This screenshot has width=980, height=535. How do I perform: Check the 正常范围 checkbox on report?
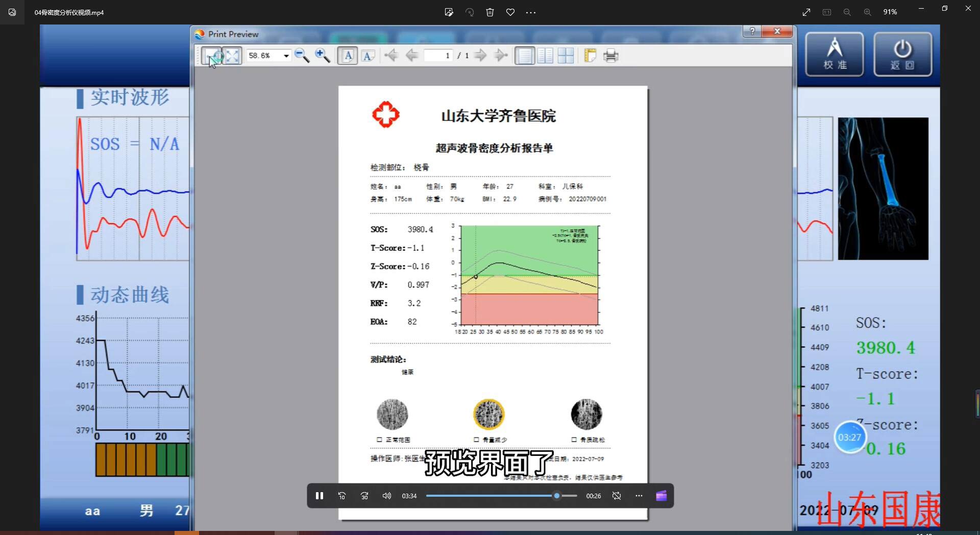pos(379,440)
